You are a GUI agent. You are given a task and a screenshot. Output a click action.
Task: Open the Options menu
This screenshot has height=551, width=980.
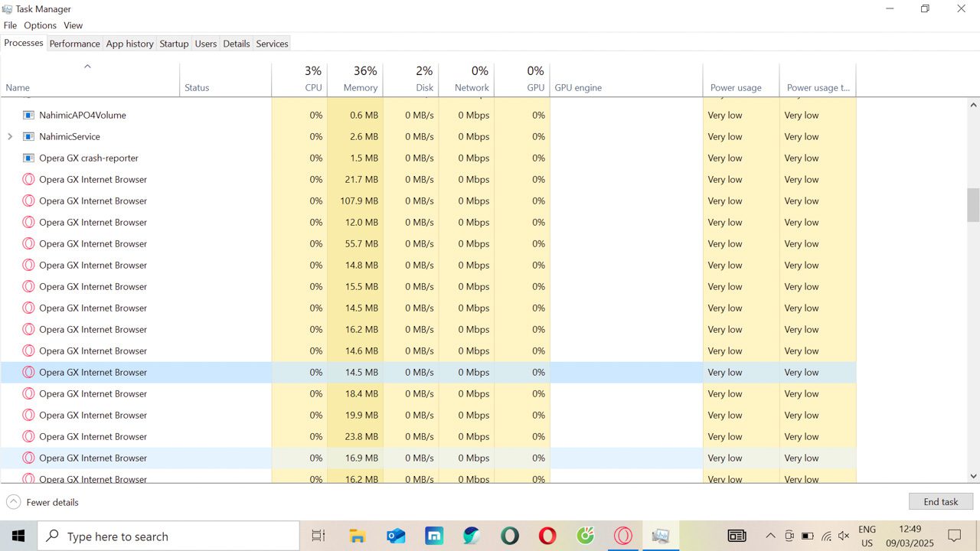40,25
